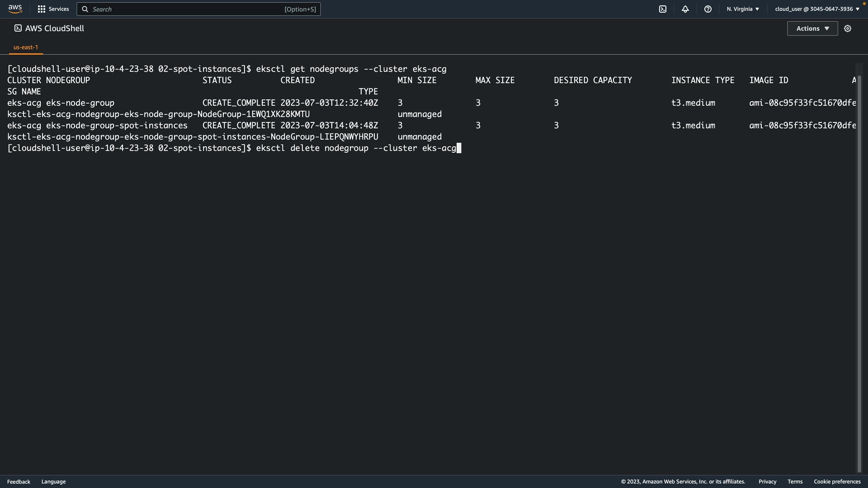Screen dimensions: 868x488
Task: Click the CloudShell icon beside the page title
Action: tap(18, 28)
